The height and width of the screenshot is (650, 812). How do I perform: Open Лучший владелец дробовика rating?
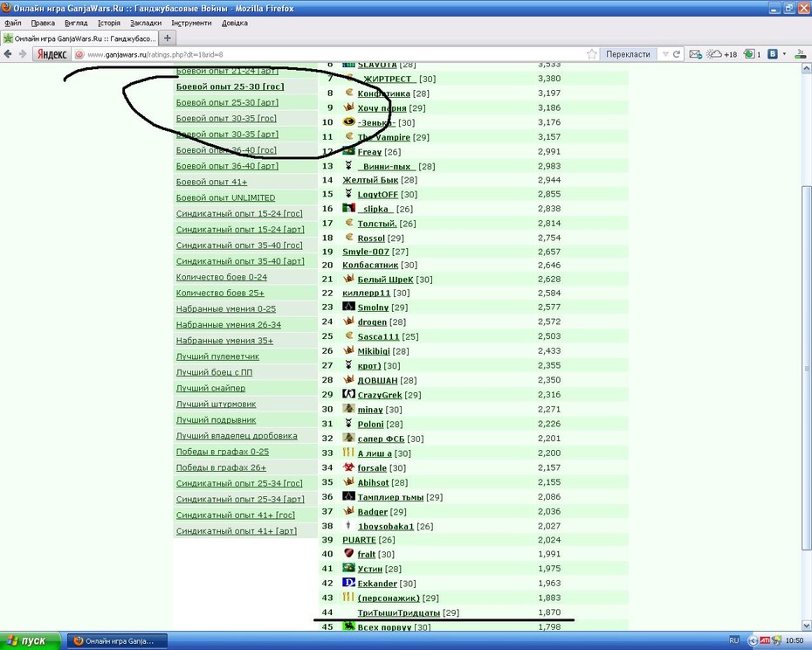(x=237, y=436)
